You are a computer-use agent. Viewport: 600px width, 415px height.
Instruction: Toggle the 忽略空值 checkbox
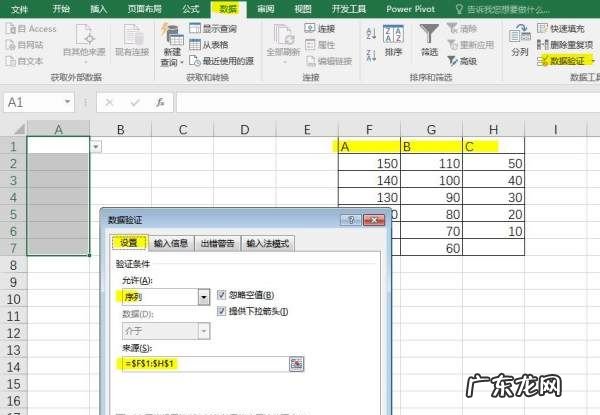[x=222, y=296]
